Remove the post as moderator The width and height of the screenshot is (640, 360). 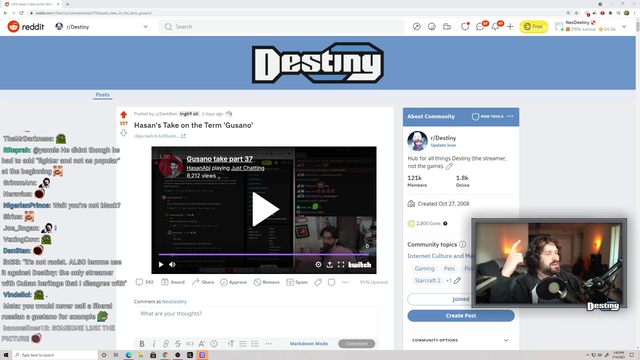(x=267, y=282)
